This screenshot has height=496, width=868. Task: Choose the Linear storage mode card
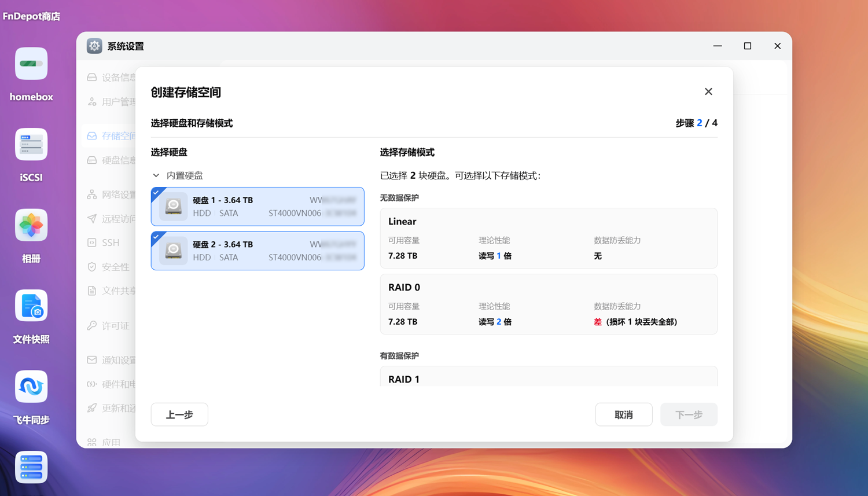click(549, 238)
